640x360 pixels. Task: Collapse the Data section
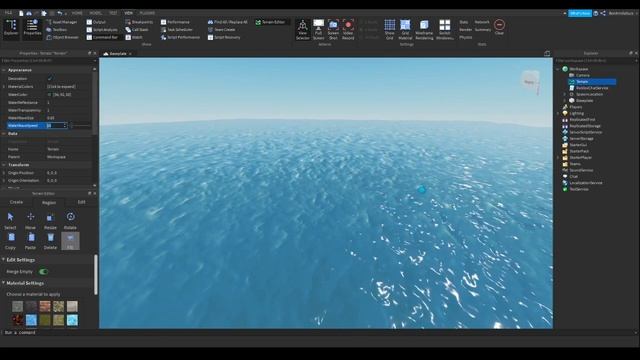coord(4,133)
